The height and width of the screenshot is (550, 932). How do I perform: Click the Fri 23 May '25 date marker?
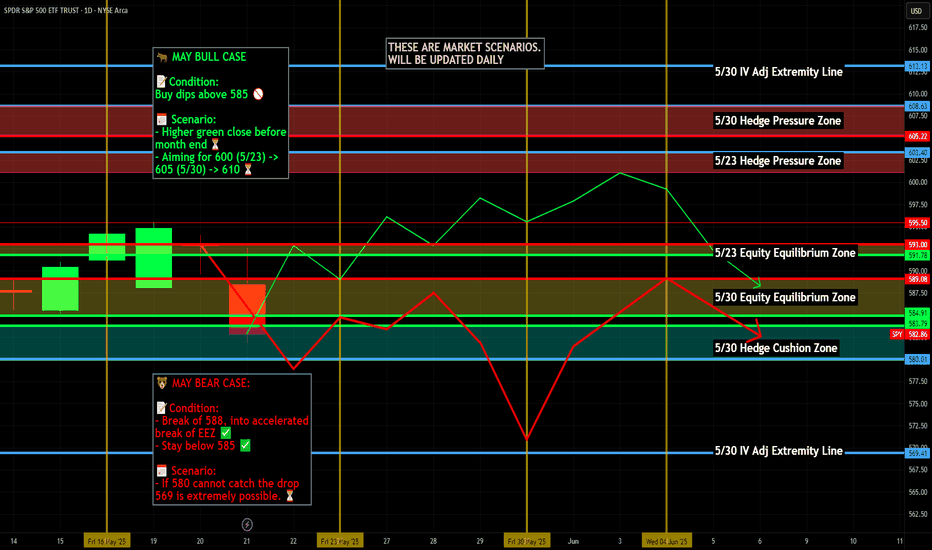(340, 541)
